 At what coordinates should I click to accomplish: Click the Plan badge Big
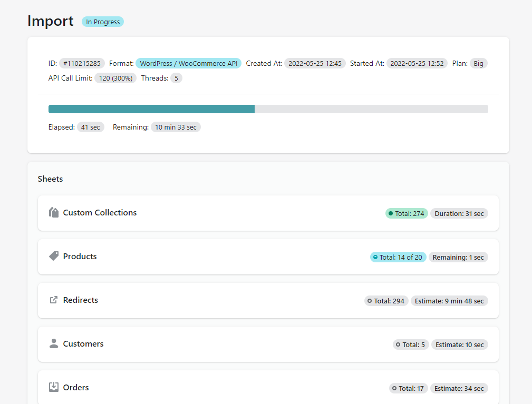[478, 63]
